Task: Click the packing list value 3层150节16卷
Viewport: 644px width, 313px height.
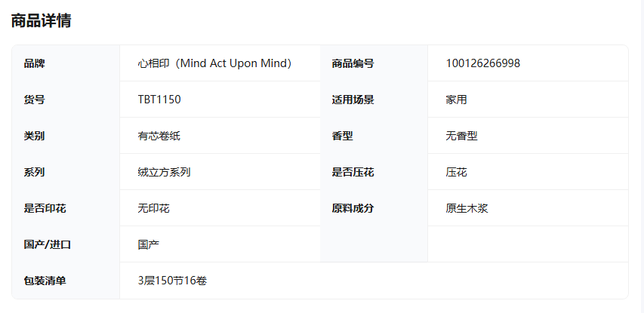Action: coord(172,281)
